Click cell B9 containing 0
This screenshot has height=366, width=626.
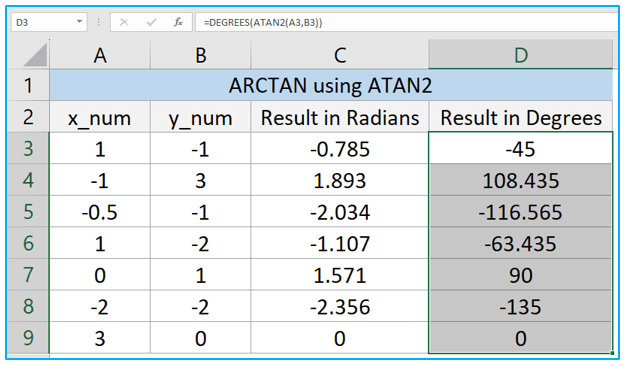point(200,338)
